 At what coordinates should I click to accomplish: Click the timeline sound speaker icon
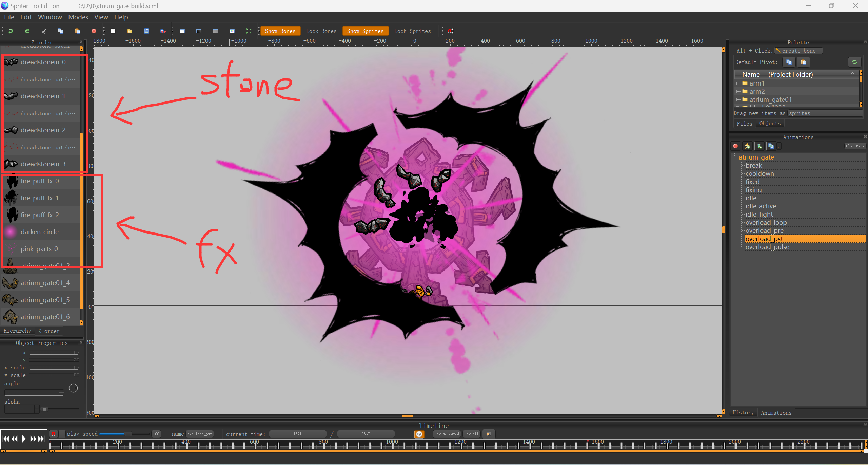coord(489,434)
